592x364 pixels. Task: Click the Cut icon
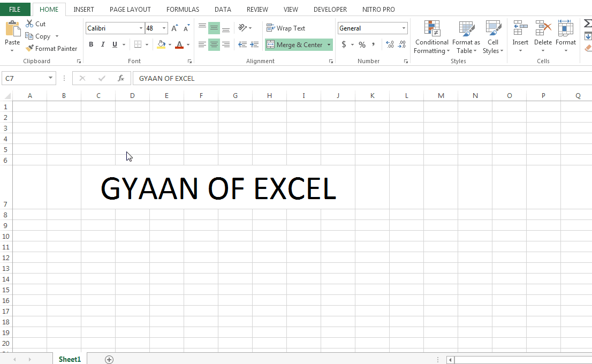35,24
